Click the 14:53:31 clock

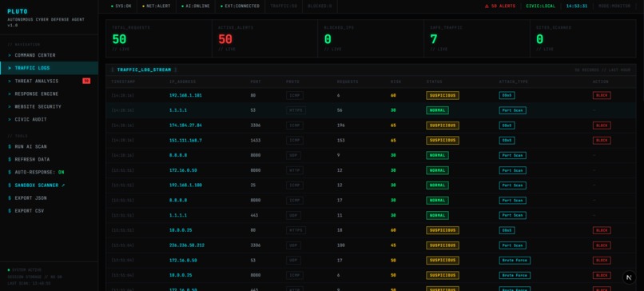[577, 6]
